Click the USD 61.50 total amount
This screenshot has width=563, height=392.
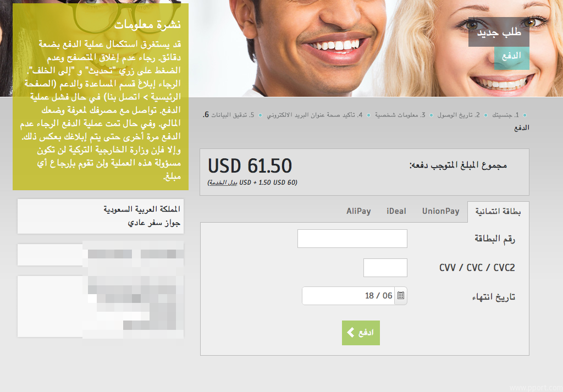click(250, 166)
